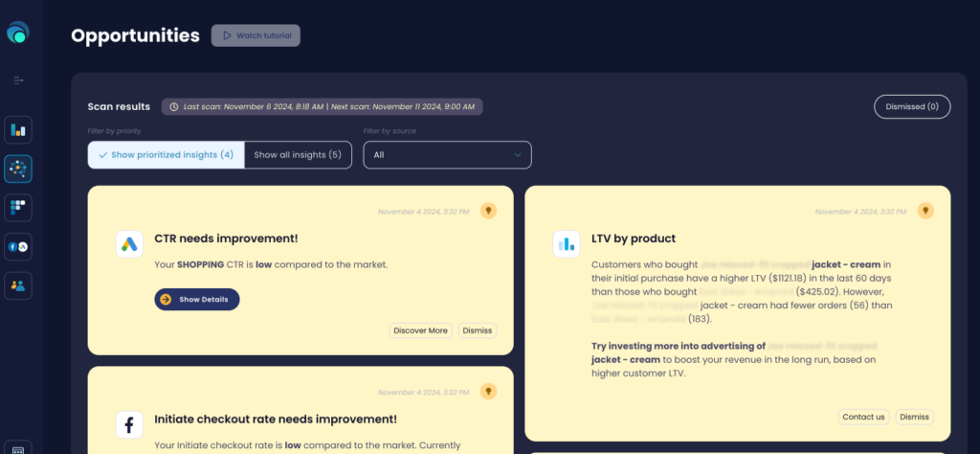
Task: Click the Facebook icon on checkout rate card
Action: coord(129,424)
